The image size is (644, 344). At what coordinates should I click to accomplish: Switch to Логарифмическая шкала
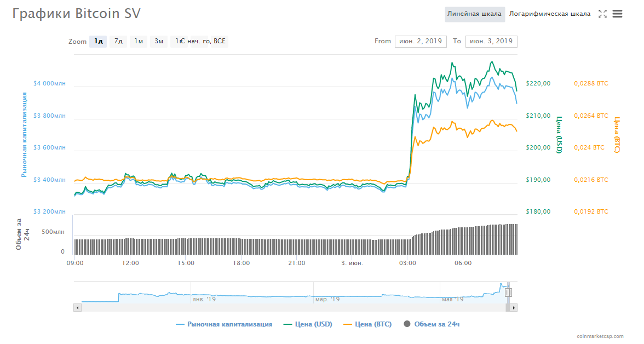click(550, 14)
